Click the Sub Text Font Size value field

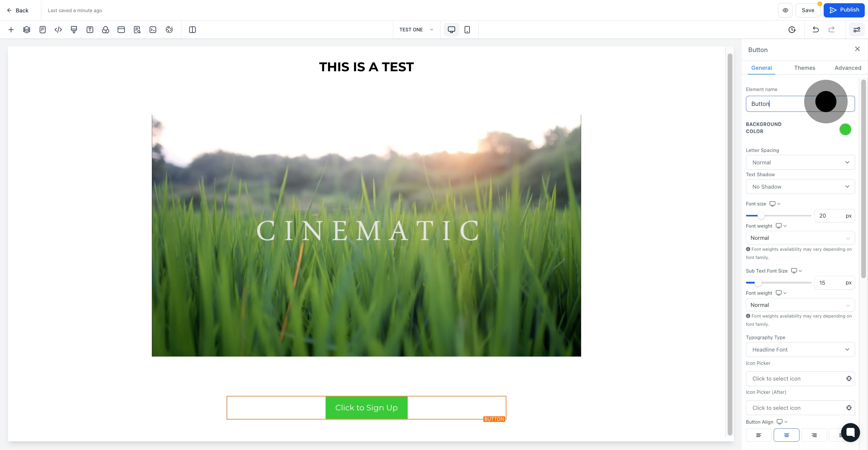(x=834, y=283)
